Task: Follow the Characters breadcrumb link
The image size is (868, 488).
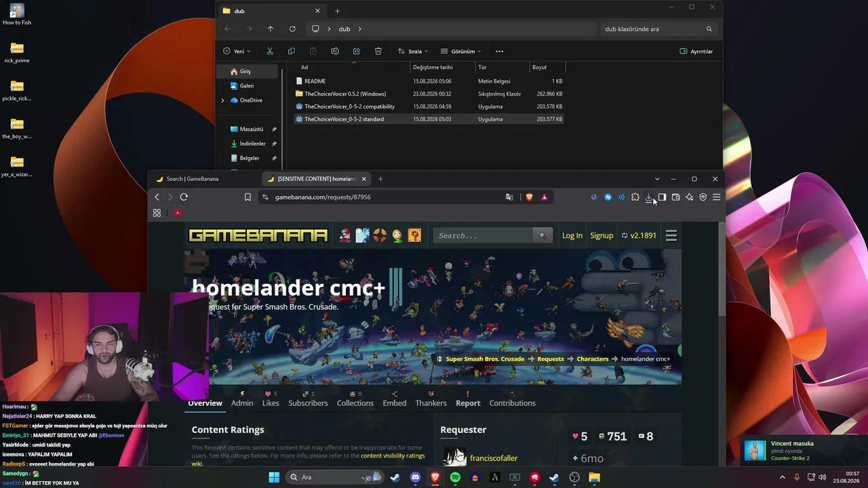Action: click(593, 359)
